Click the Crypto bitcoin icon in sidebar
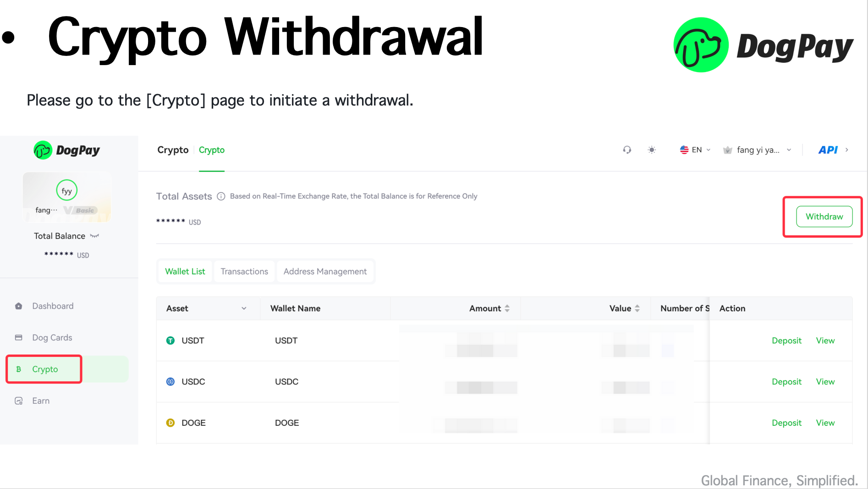The width and height of the screenshot is (868, 489). point(19,369)
